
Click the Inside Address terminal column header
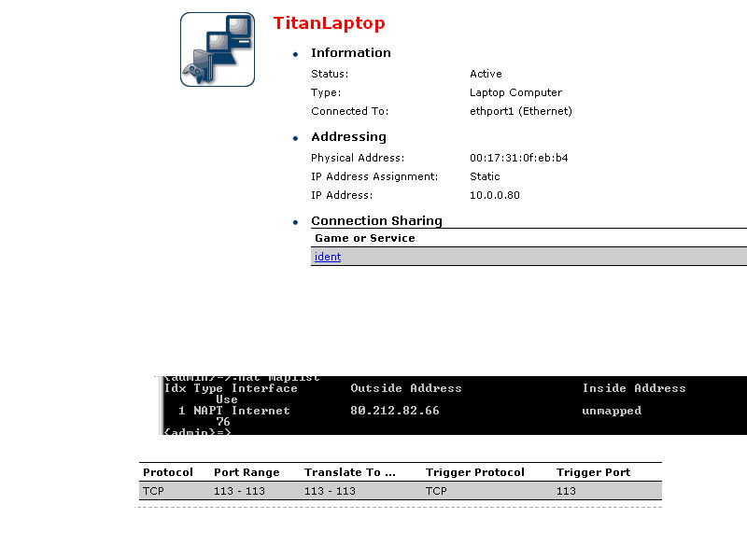click(x=634, y=388)
